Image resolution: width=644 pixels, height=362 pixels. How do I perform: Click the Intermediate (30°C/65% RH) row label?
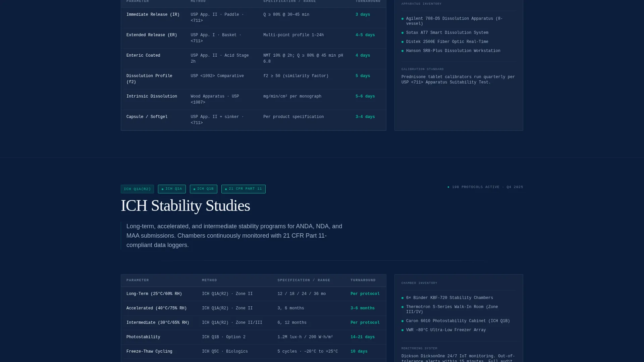pyautogui.click(x=158, y=323)
